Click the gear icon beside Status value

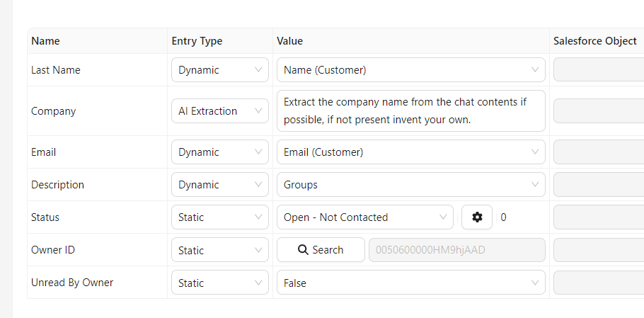click(x=477, y=217)
